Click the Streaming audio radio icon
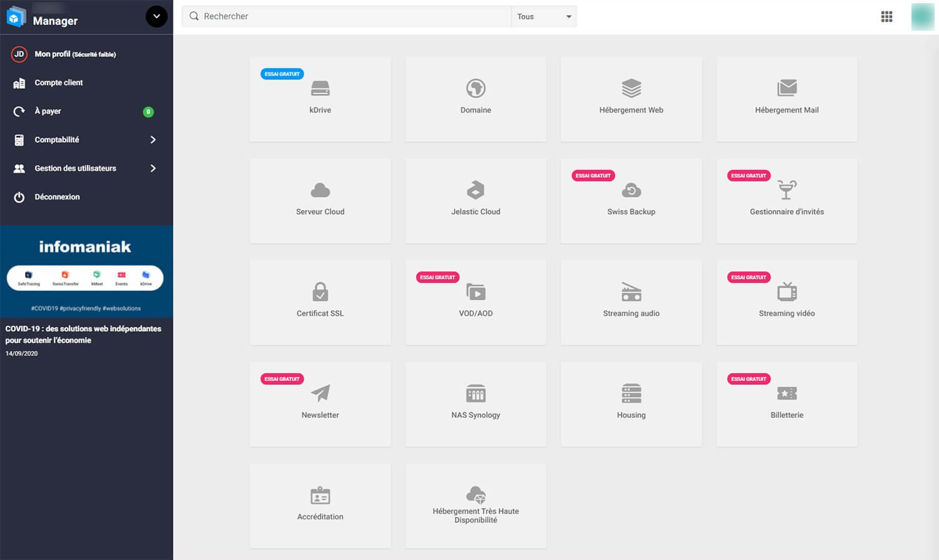Viewport: 939px width, 560px height. (x=631, y=292)
